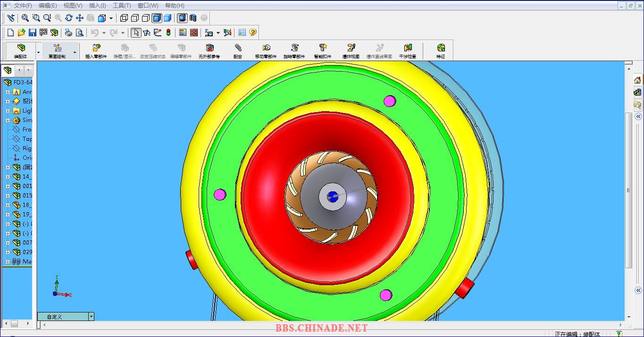Image resolution: width=644 pixels, height=337 pixels.
Task: Click the vertical scrollbar of the viewport
Action: 628,190
